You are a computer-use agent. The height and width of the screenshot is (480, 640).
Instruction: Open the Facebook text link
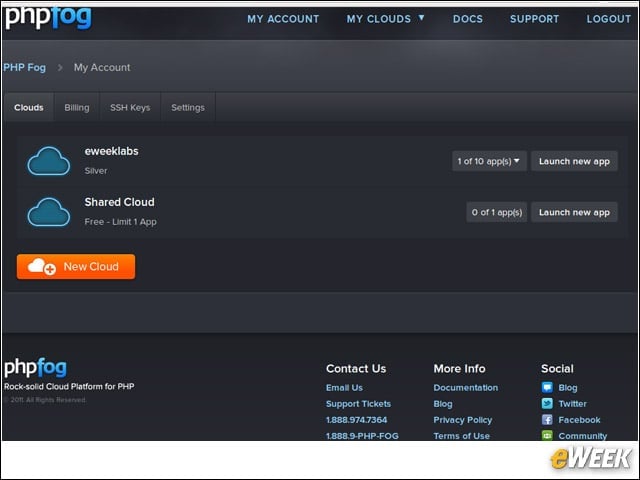[x=579, y=420]
